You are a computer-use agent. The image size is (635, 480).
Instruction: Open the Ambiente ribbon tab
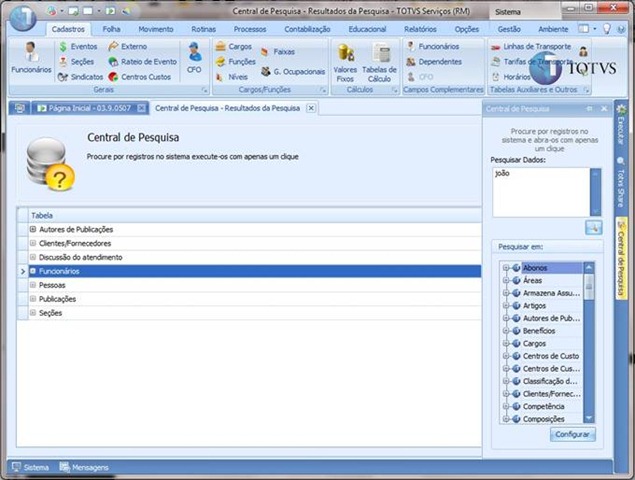tap(553, 29)
